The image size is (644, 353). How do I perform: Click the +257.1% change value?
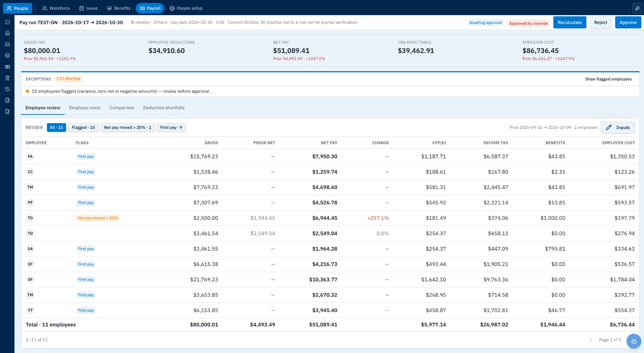coord(378,218)
